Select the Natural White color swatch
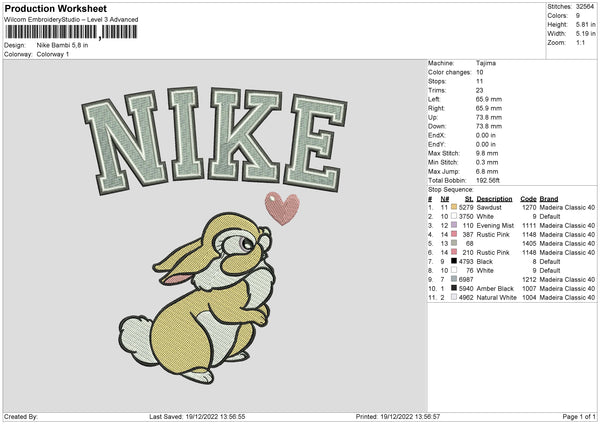The image size is (600, 424). [x=454, y=297]
